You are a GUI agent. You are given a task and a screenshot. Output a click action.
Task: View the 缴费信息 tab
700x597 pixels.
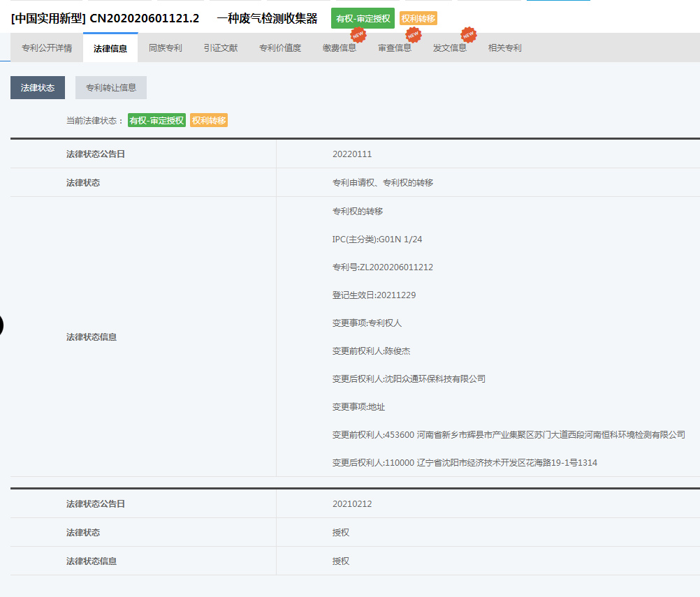[340, 48]
